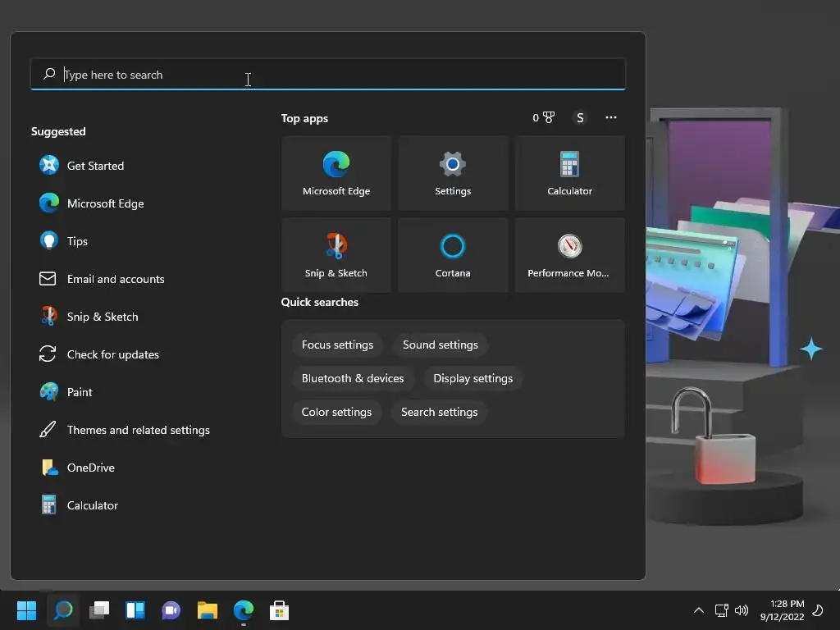Launch Snip & Sketch tile in Top apps

(x=336, y=255)
